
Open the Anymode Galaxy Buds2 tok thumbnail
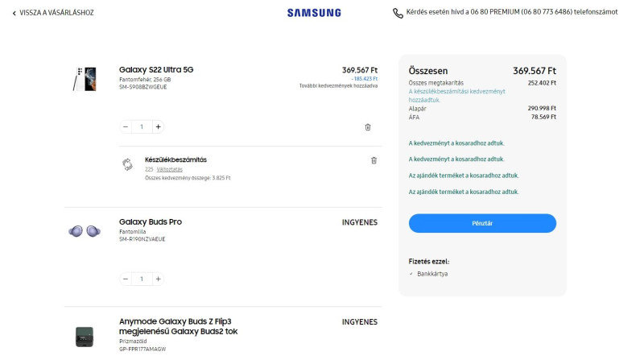pyautogui.click(x=85, y=337)
